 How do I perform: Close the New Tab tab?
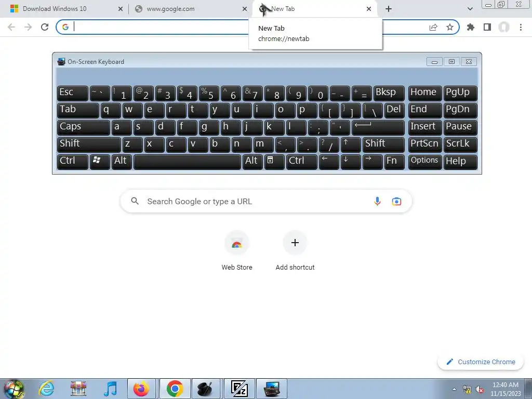369,9
